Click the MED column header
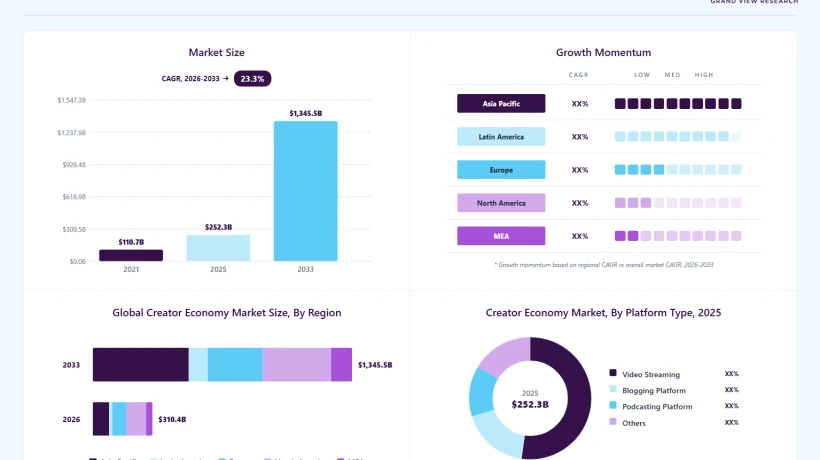 pyautogui.click(x=673, y=75)
